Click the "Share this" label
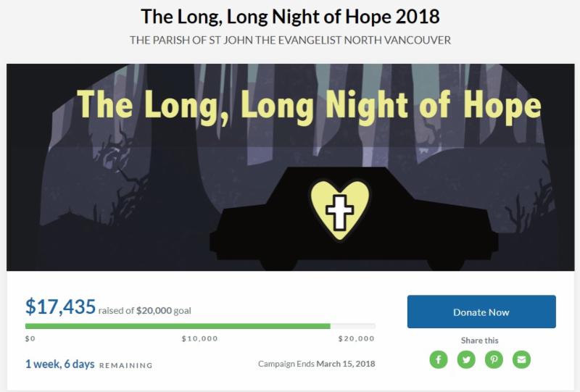Screen dimensions: 580x392 click(480, 341)
